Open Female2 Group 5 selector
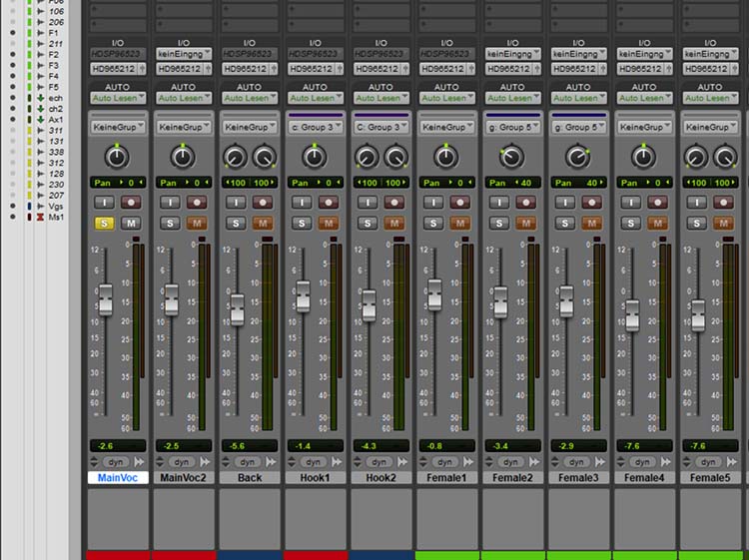 point(512,127)
